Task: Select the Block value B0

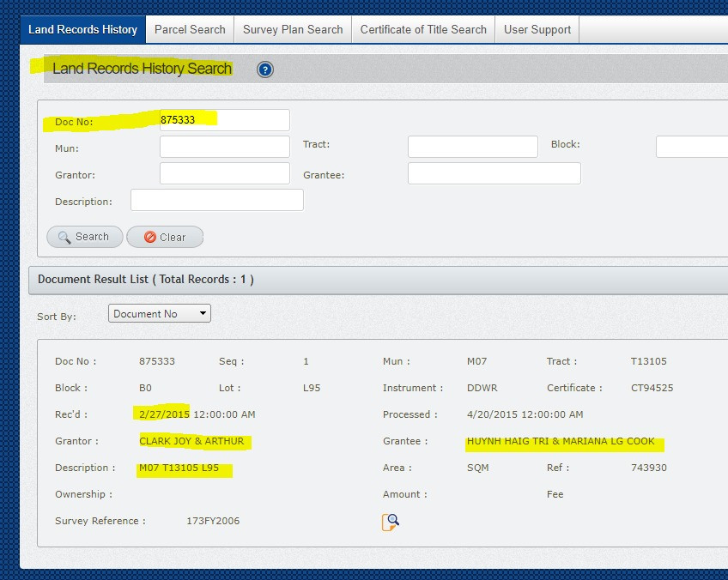Action: coord(145,388)
